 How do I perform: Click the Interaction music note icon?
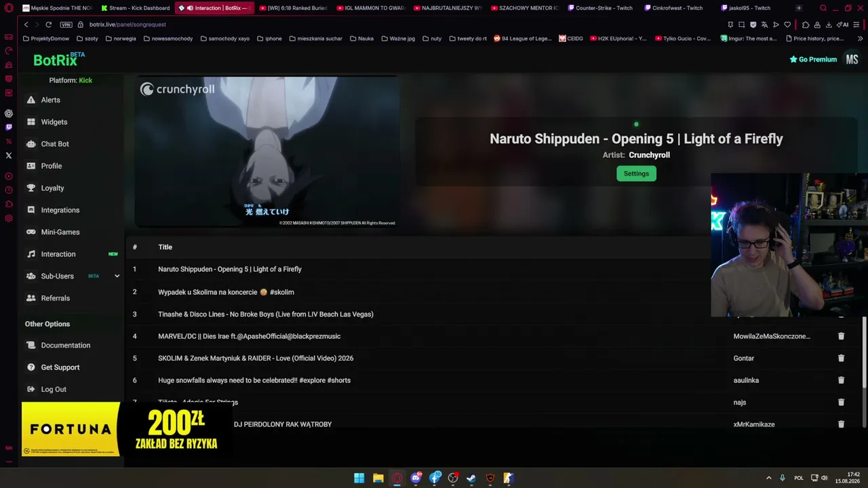click(31, 254)
